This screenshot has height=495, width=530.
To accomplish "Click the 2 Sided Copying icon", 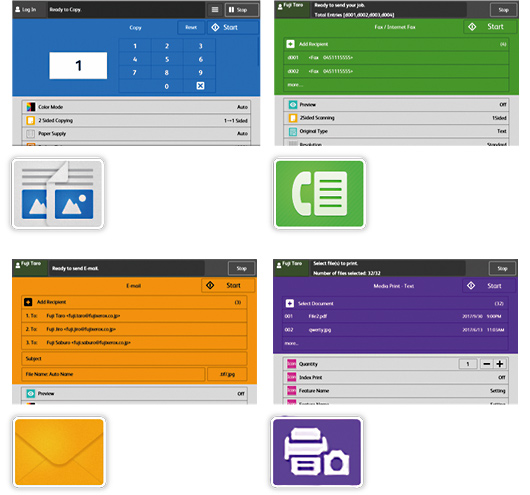I will [x=31, y=120].
